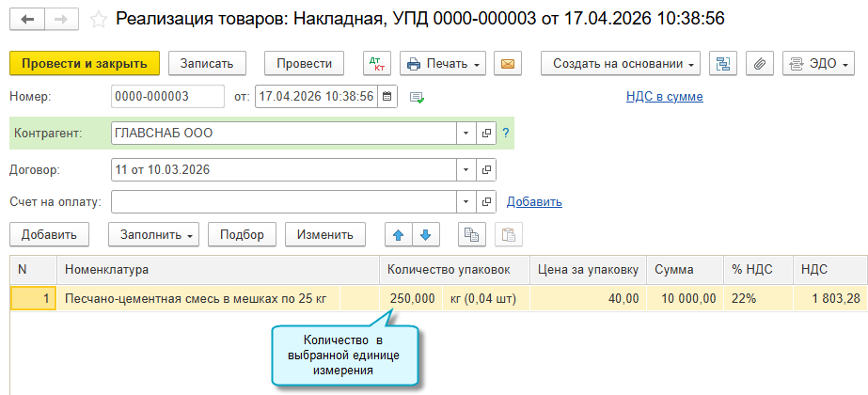This screenshot has width=868, height=395.
Task: Click the N column header
Action: 34,270
